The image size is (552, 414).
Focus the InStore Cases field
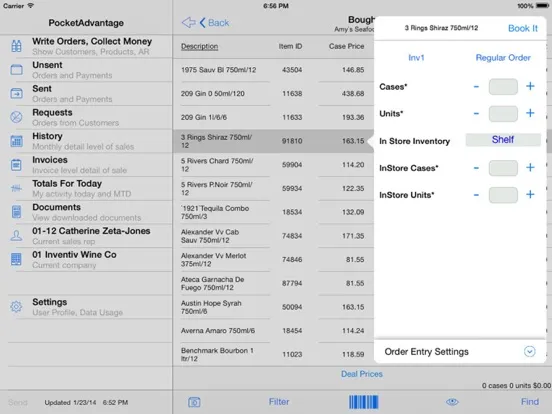pos(503,168)
